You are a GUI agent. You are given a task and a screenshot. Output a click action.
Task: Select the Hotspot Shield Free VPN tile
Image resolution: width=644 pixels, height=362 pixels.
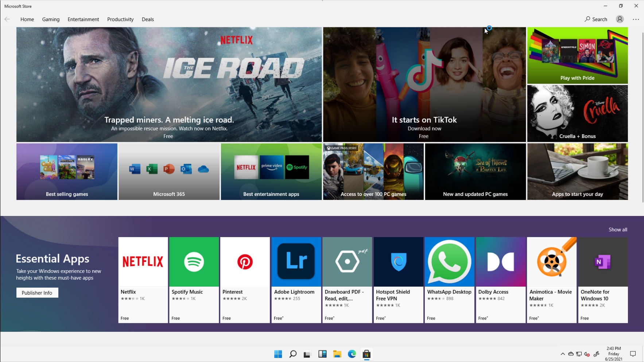click(x=398, y=280)
